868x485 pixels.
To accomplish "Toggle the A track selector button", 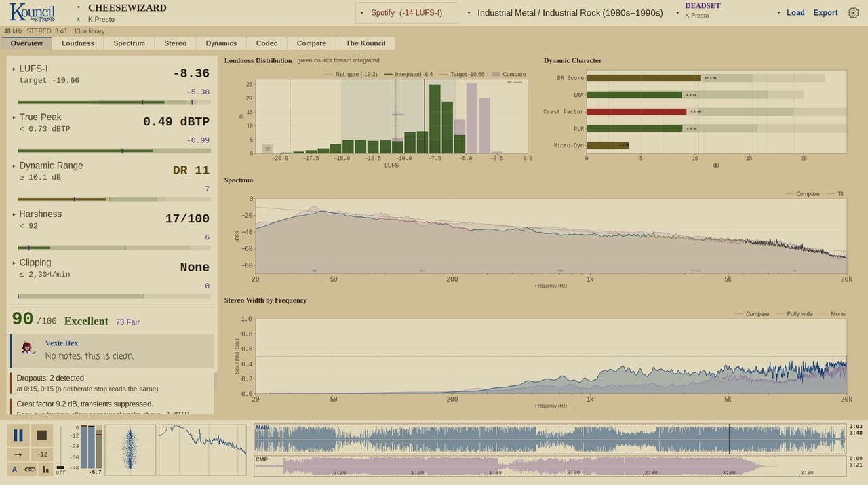I will [x=14, y=469].
